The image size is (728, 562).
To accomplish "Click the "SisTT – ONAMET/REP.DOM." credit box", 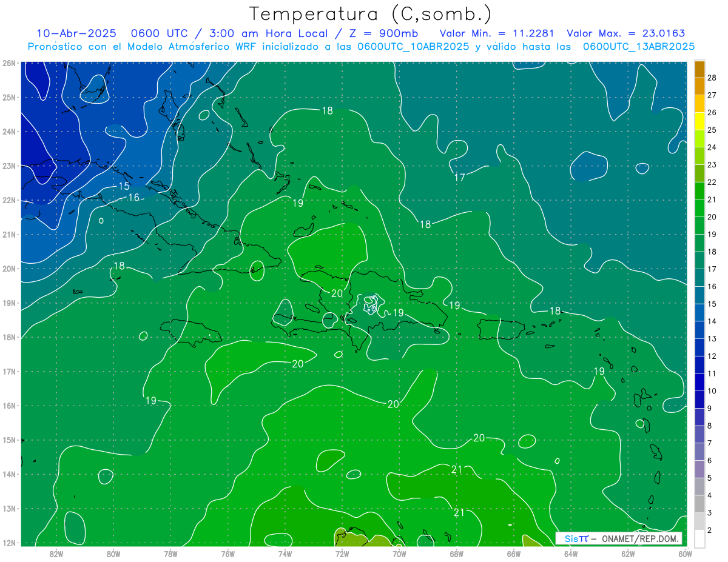I will click(x=618, y=538).
